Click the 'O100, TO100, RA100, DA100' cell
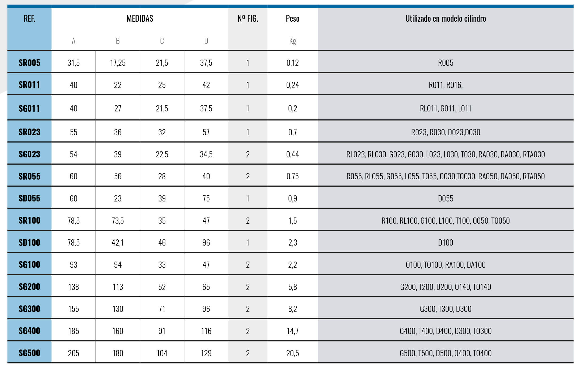Screen dimensions: 588x369 446,265
